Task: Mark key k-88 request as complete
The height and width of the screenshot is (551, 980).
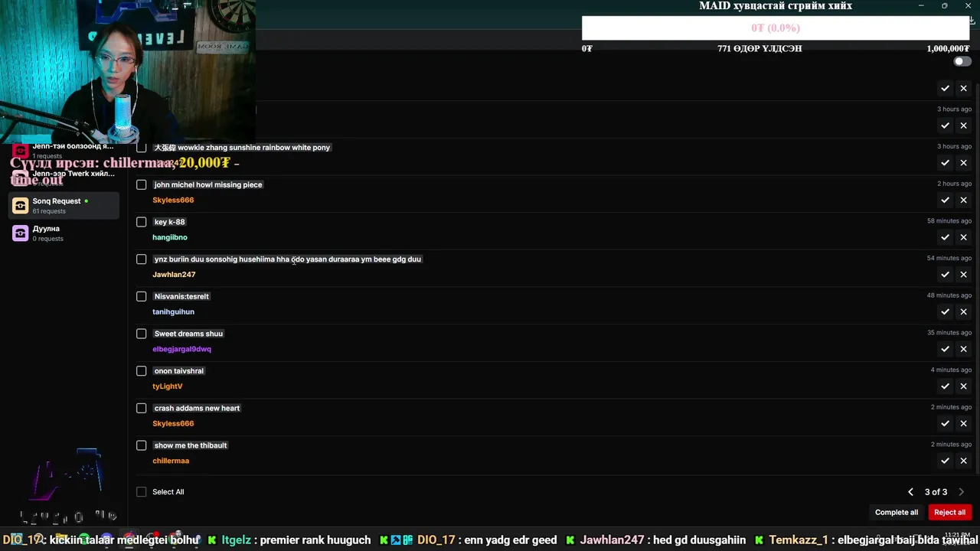Action: [x=945, y=237]
